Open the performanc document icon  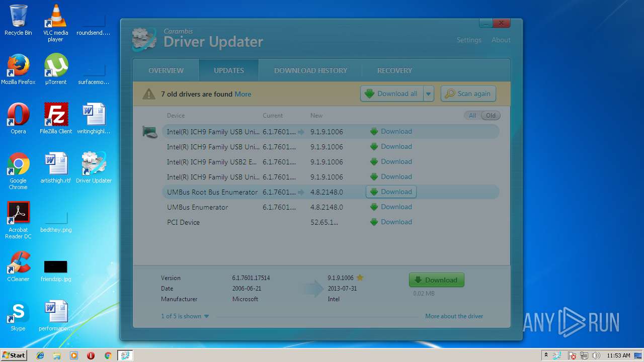56,316
